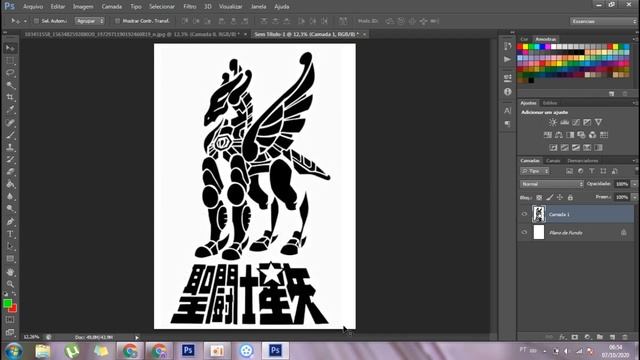Select the Rectangle shape tool

click(x=10, y=259)
